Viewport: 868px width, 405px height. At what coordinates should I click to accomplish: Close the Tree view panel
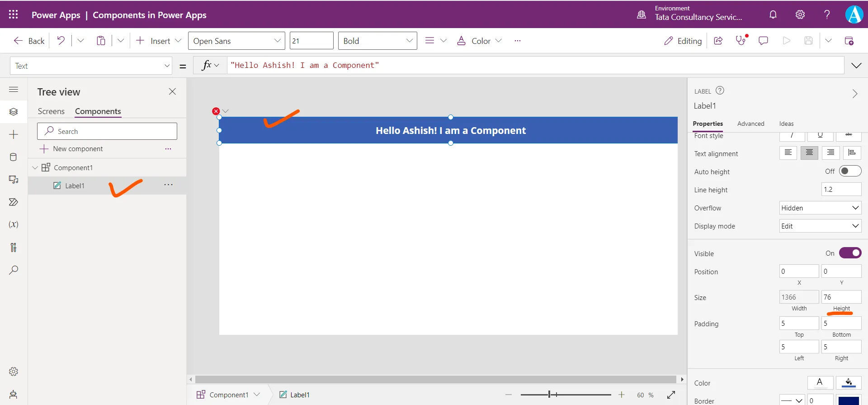[172, 91]
